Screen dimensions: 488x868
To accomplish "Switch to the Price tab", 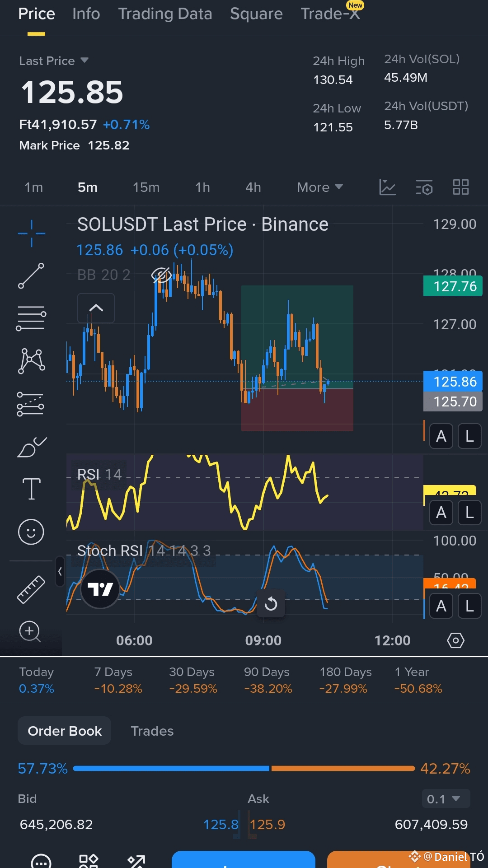I will [37, 14].
